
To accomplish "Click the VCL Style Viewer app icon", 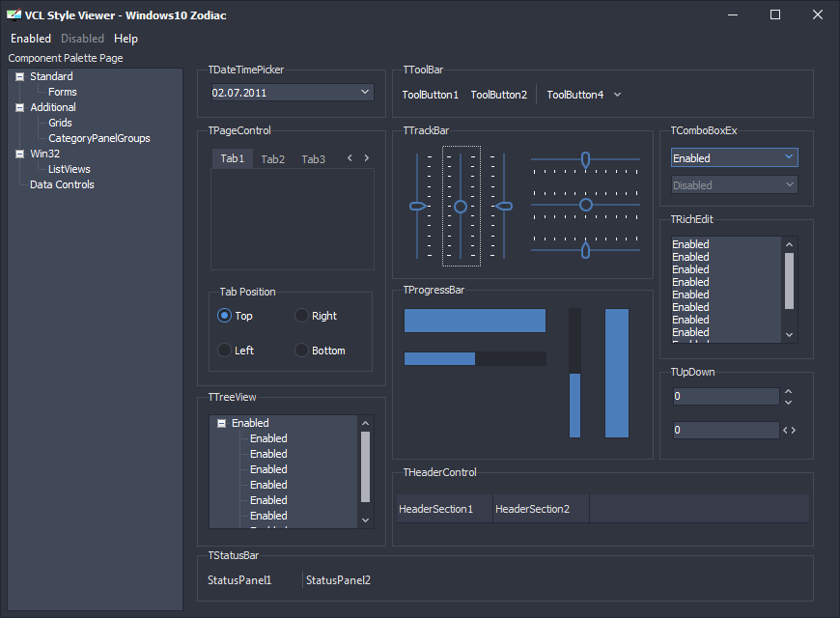I will pyautogui.click(x=14, y=14).
